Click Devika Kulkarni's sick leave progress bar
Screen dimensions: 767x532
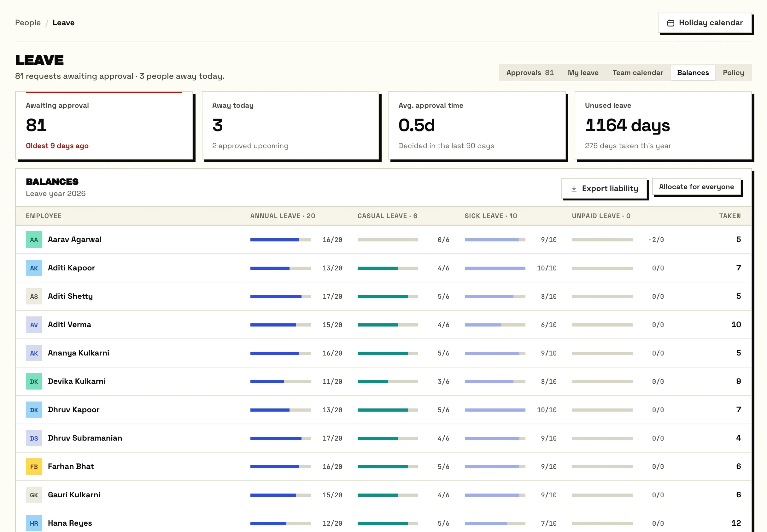coord(495,382)
